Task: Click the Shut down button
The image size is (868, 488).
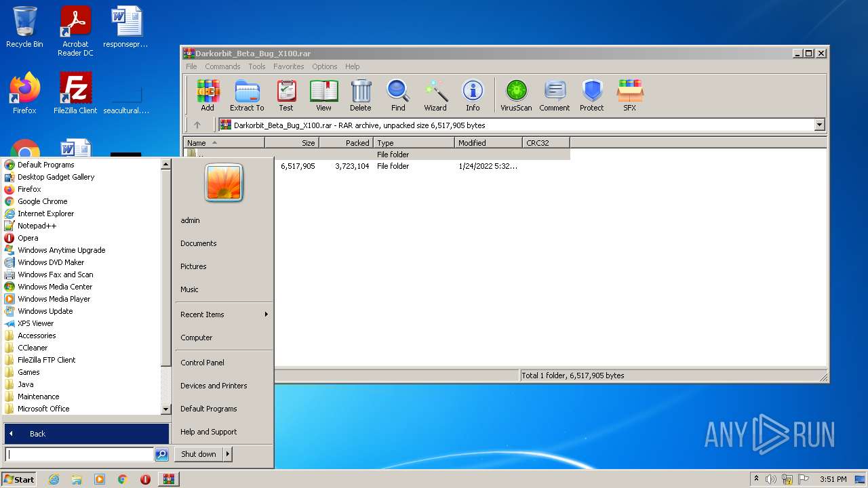Action: tap(198, 454)
